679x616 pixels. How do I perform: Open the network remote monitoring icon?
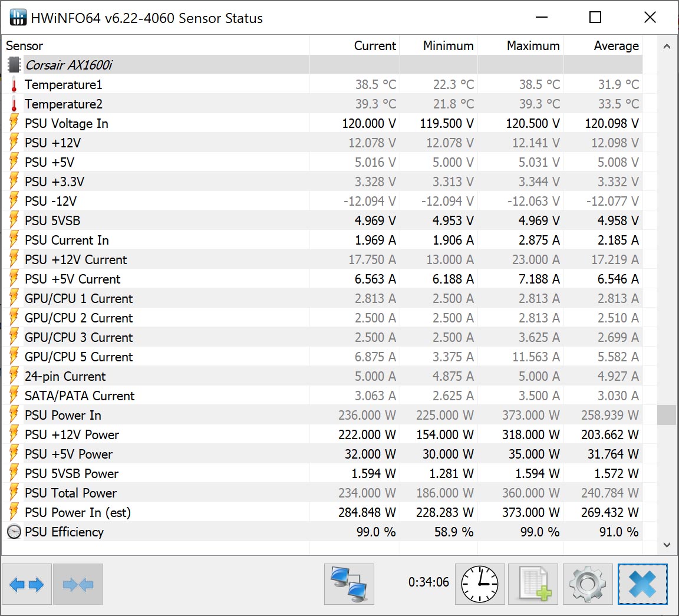point(349,584)
